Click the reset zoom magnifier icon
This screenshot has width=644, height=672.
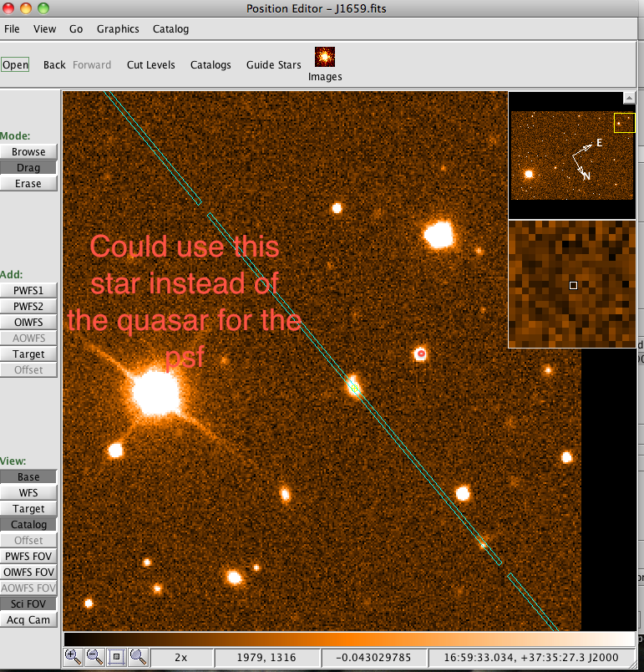(x=138, y=657)
